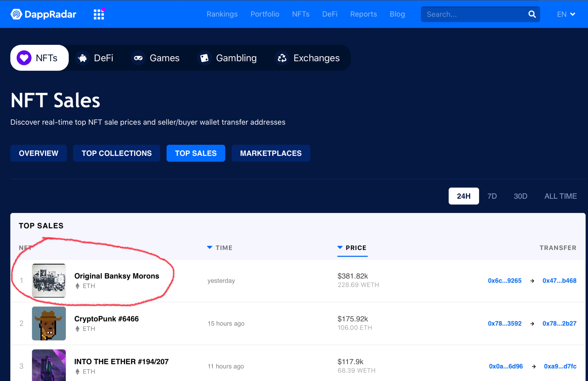
Task: Select the ALL TIME range
Action: (x=561, y=196)
